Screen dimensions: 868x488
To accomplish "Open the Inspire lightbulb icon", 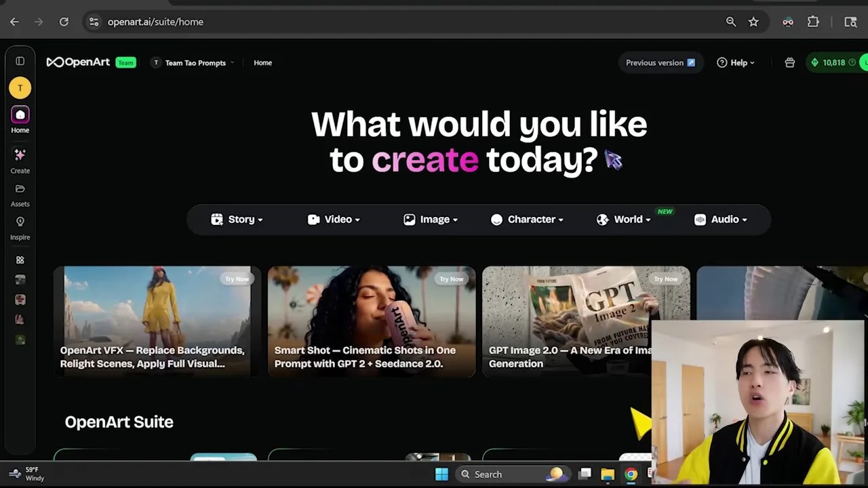I will coord(20,222).
